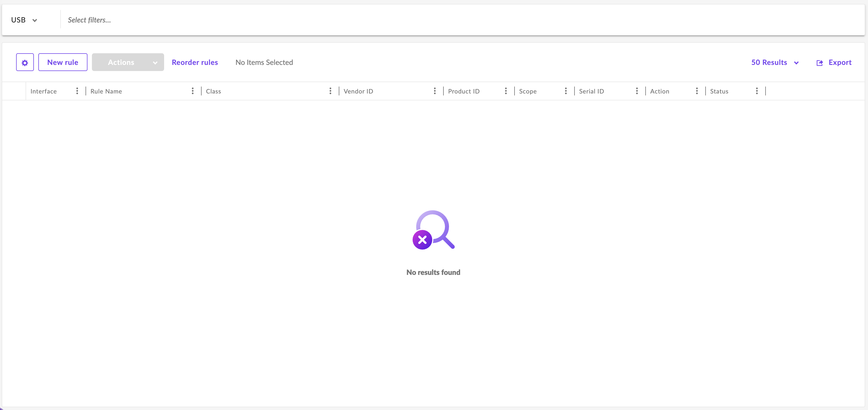Open the Status column options menu
The height and width of the screenshot is (410, 868).
[x=757, y=91]
